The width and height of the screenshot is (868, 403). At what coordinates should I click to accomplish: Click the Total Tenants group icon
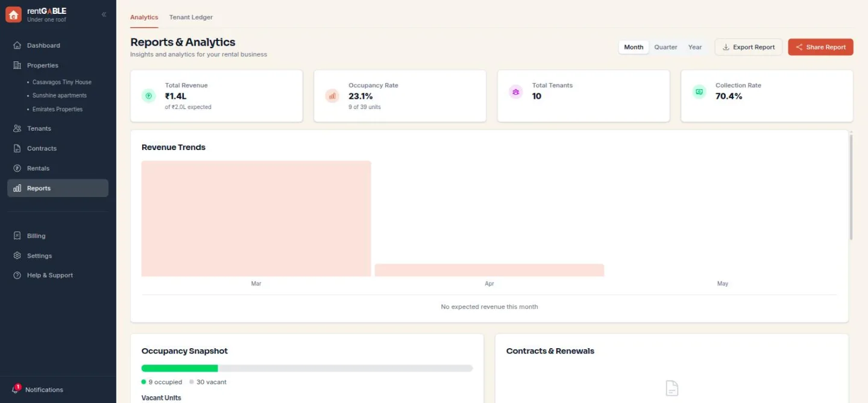[515, 92]
